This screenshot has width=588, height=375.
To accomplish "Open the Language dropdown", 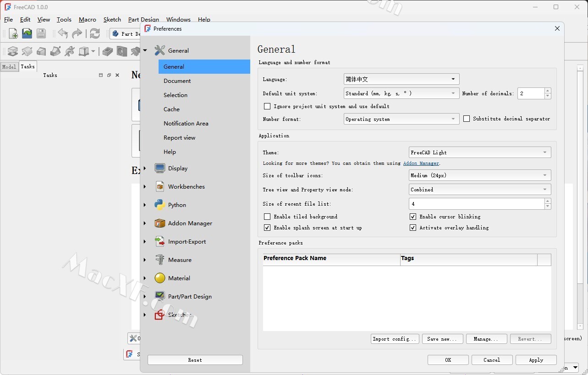I will (x=401, y=79).
